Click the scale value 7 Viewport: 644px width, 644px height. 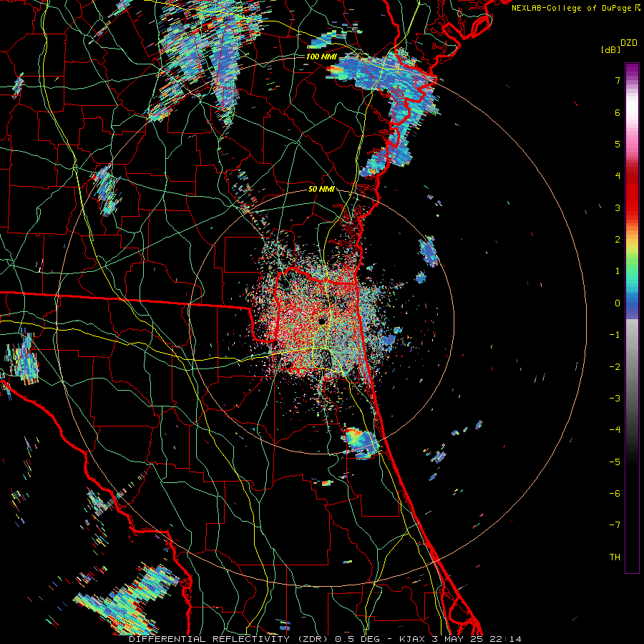618,81
